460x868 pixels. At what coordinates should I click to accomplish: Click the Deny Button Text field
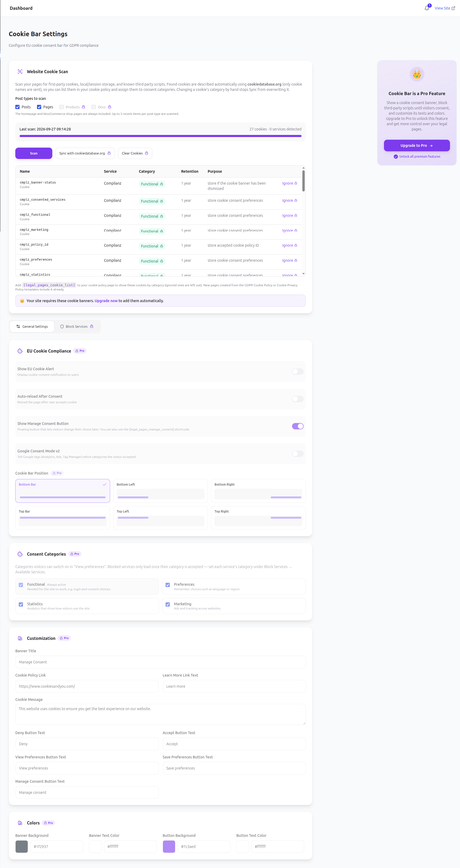pyautogui.click(x=87, y=744)
